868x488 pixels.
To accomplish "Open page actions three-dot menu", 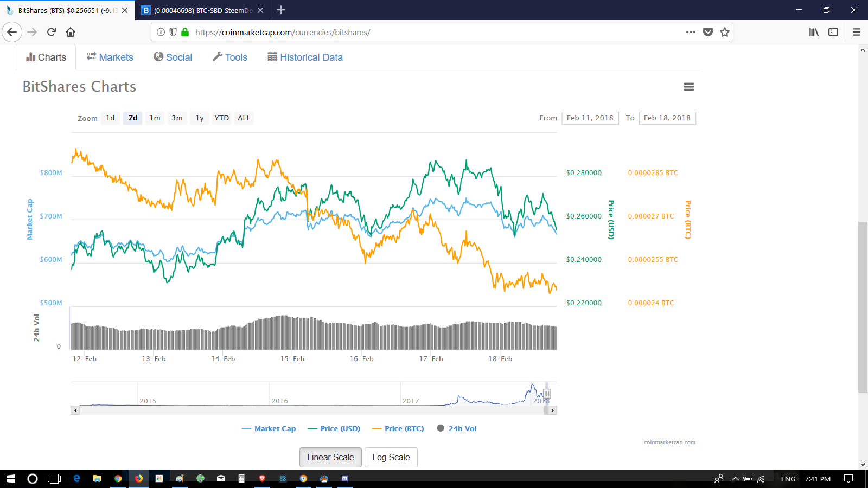I will click(691, 32).
